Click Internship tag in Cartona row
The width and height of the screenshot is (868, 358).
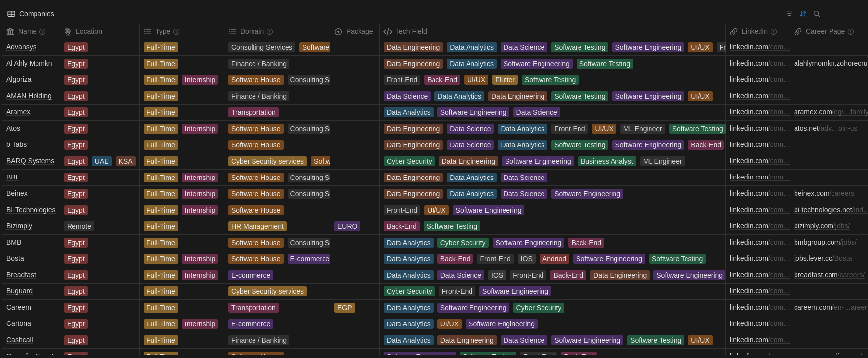click(x=200, y=324)
